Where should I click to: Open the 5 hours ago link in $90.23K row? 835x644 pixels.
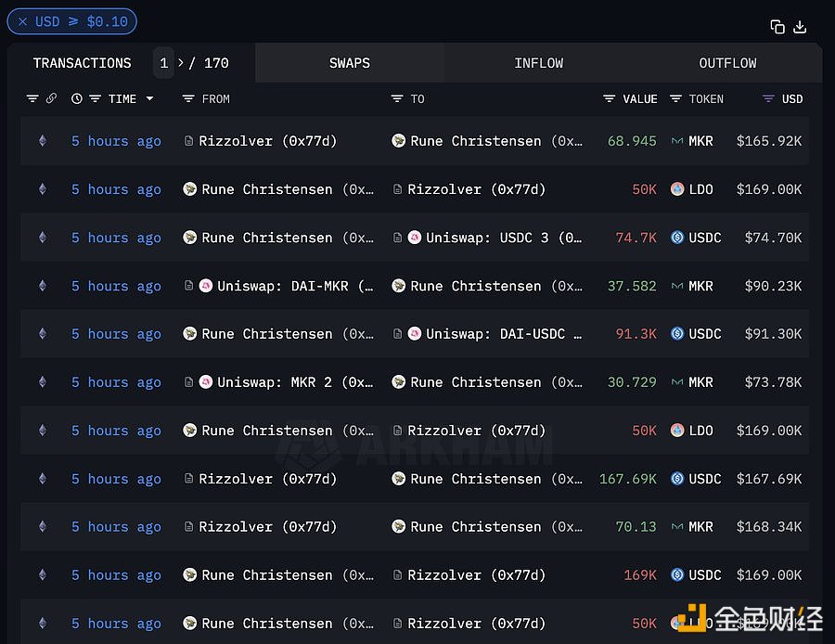116,286
